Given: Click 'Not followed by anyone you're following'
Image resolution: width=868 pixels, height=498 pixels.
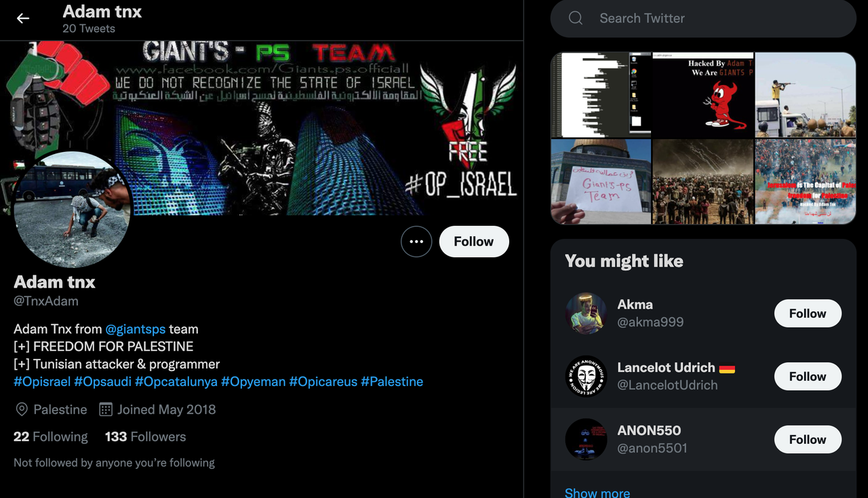Looking at the screenshot, I should point(114,463).
